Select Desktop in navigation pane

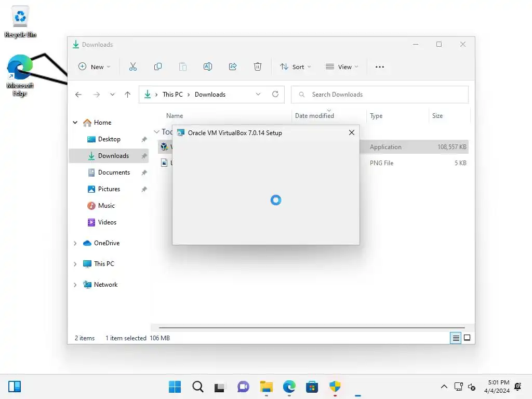coord(109,139)
